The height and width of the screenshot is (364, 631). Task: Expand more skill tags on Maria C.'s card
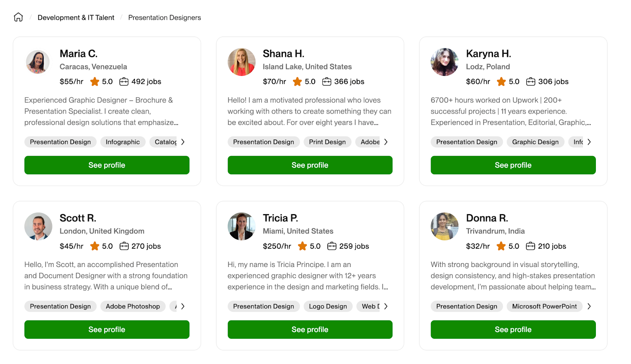tap(183, 142)
